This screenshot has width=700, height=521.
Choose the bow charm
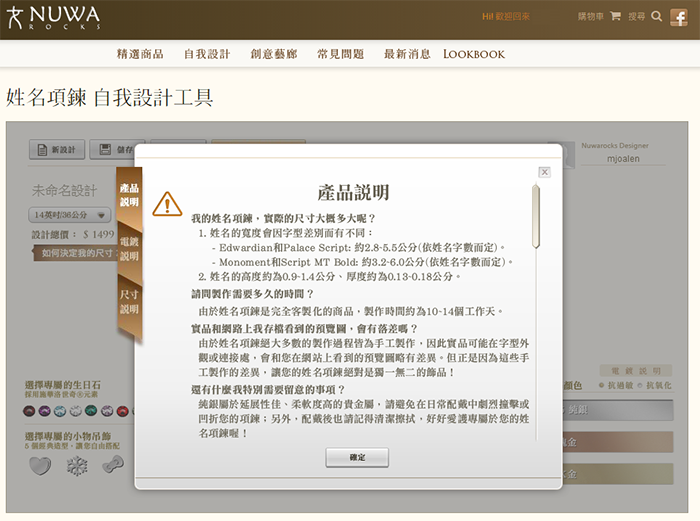tap(113, 465)
